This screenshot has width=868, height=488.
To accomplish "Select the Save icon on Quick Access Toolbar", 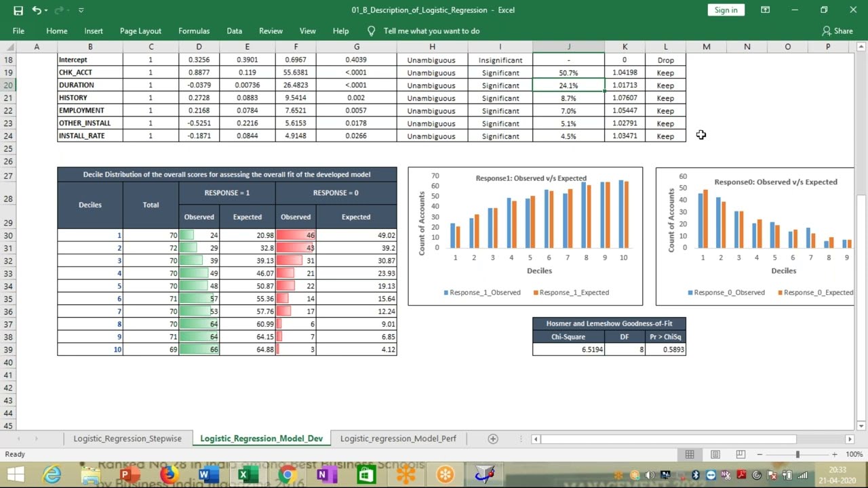I will pyautogui.click(x=19, y=10).
